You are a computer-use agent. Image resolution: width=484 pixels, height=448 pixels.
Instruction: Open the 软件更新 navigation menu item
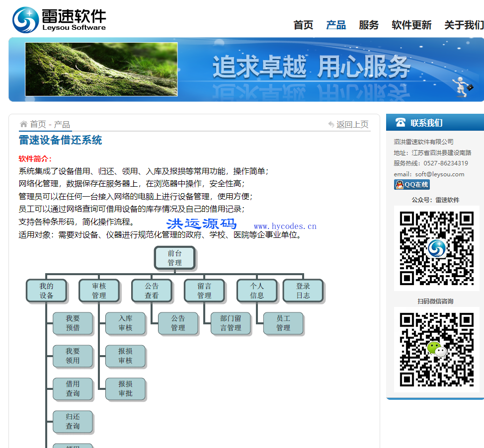(411, 25)
